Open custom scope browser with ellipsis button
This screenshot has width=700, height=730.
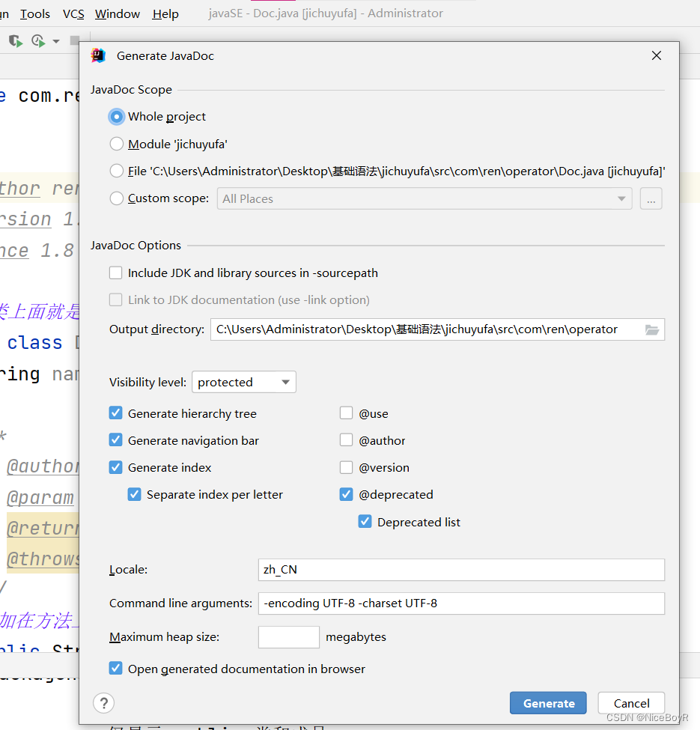(651, 198)
